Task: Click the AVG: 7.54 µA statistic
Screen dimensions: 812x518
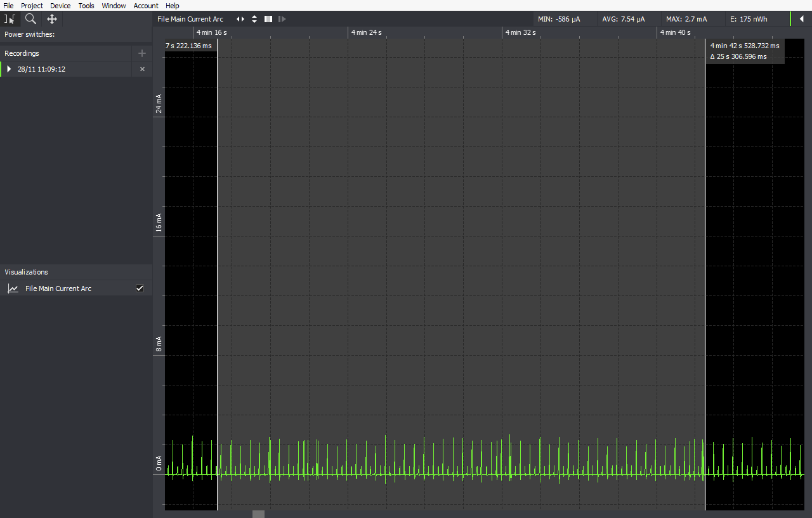Action: pos(623,19)
